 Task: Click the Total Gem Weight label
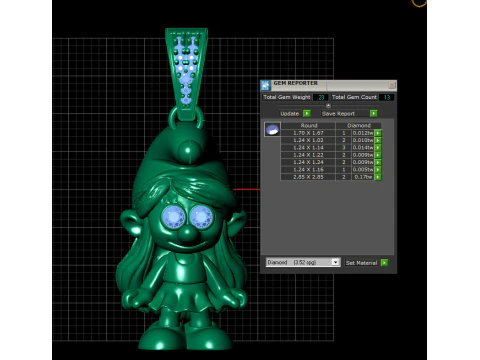pyautogui.click(x=287, y=97)
